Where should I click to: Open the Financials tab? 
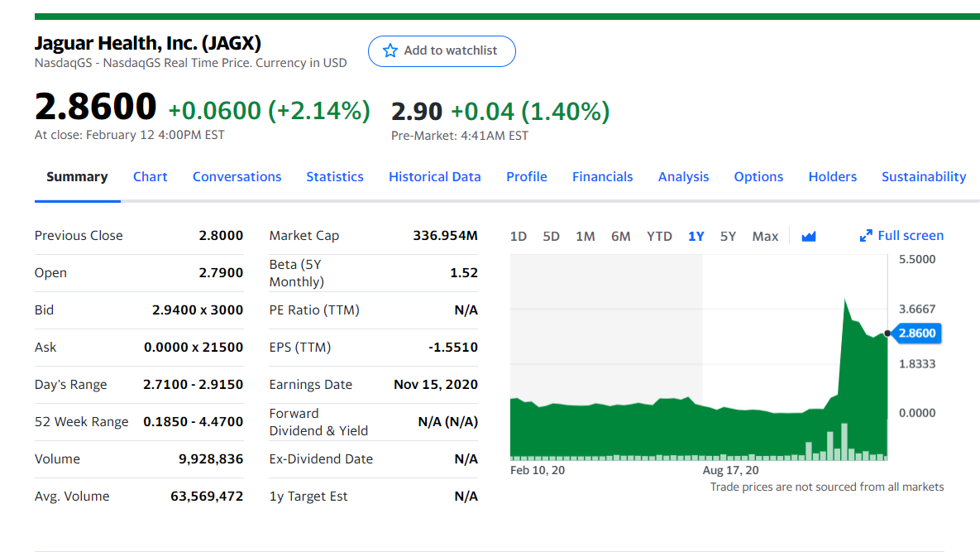tap(603, 177)
